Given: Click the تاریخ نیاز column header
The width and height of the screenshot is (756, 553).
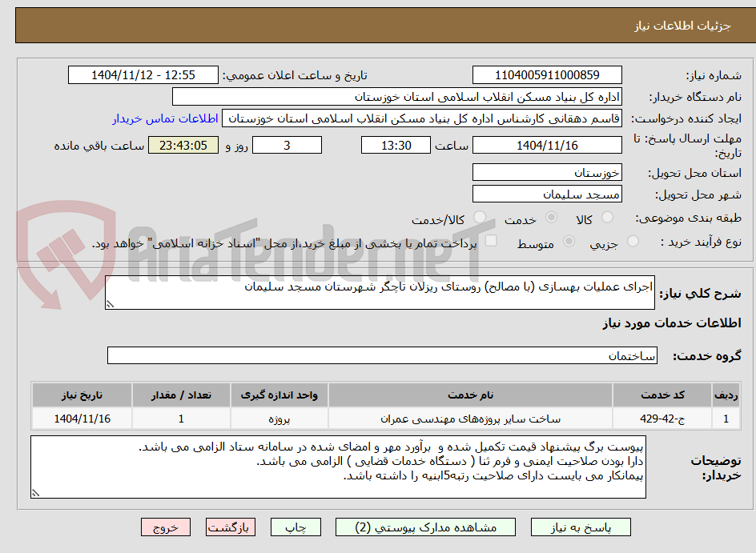Looking at the screenshot, I should click(82, 395).
